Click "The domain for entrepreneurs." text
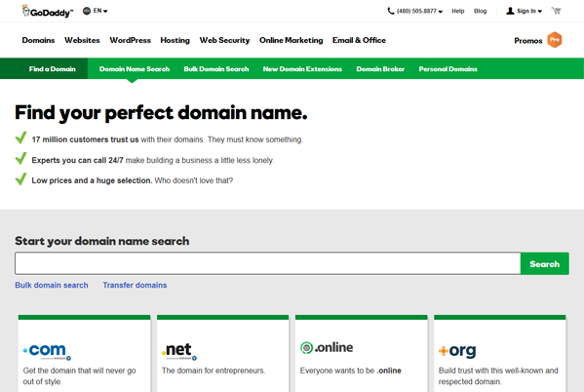Image resolution: width=584 pixels, height=392 pixels. click(x=214, y=371)
